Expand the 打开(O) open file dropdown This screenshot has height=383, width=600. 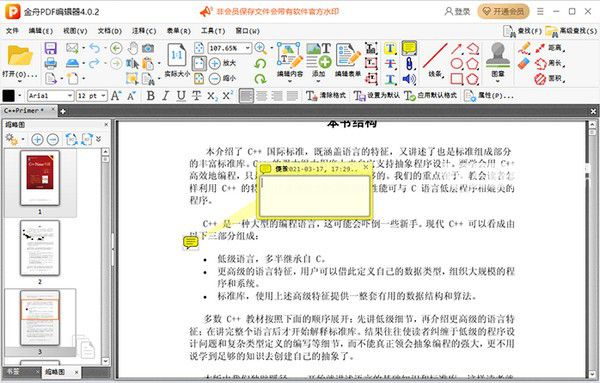coord(20,81)
